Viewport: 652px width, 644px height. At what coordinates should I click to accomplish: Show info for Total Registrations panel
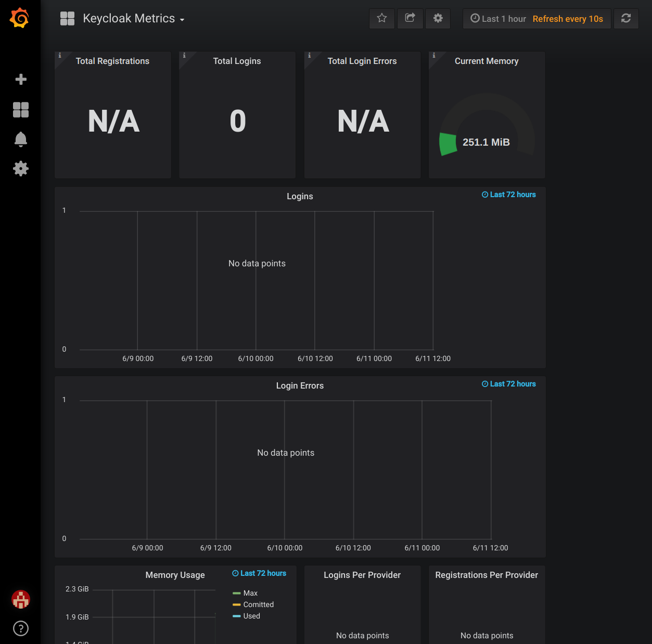point(60,55)
